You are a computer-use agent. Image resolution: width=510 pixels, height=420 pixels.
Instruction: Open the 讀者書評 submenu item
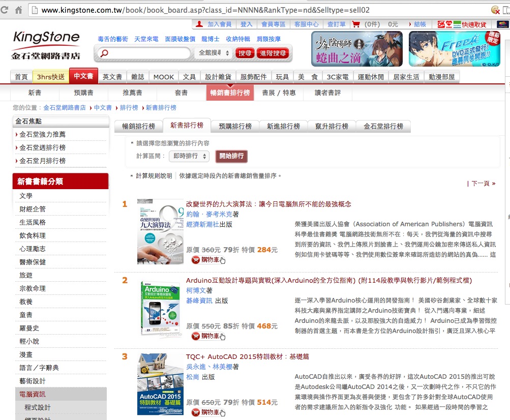pyautogui.click(x=327, y=93)
